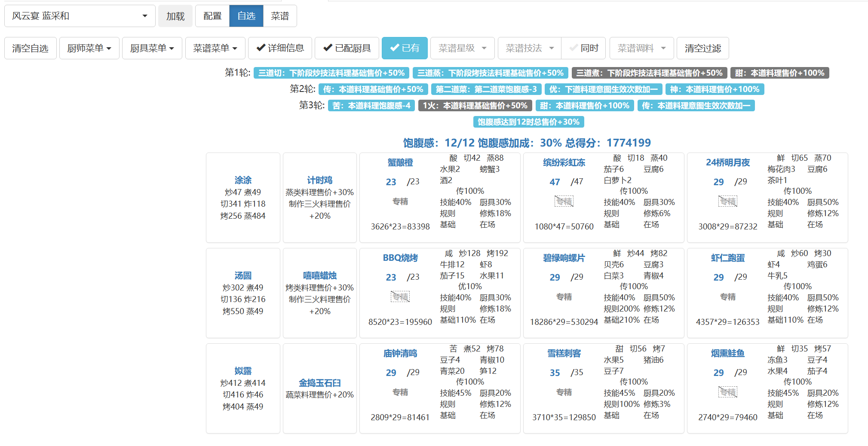
Task: Edit quantity 47 for 缤纷彩虹冻
Action: pos(555,182)
